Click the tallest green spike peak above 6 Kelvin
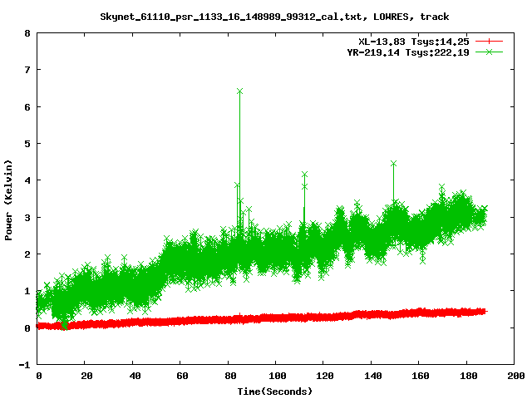This screenshot has height=399, width=532. (239, 91)
